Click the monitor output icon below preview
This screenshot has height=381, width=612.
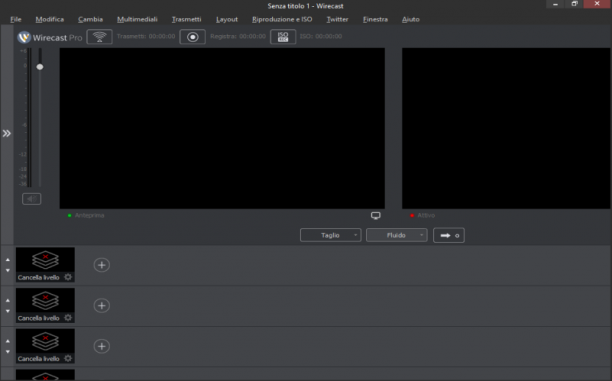[x=375, y=215]
